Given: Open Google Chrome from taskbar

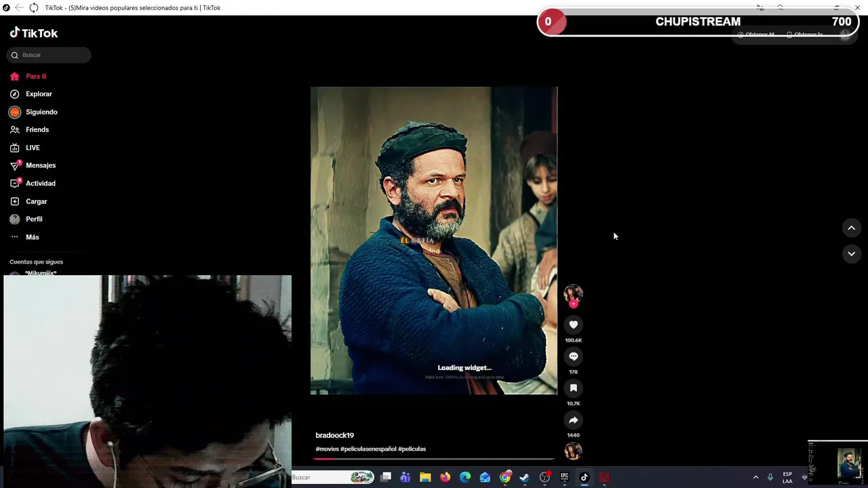Looking at the screenshot, I should [x=505, y=477].
